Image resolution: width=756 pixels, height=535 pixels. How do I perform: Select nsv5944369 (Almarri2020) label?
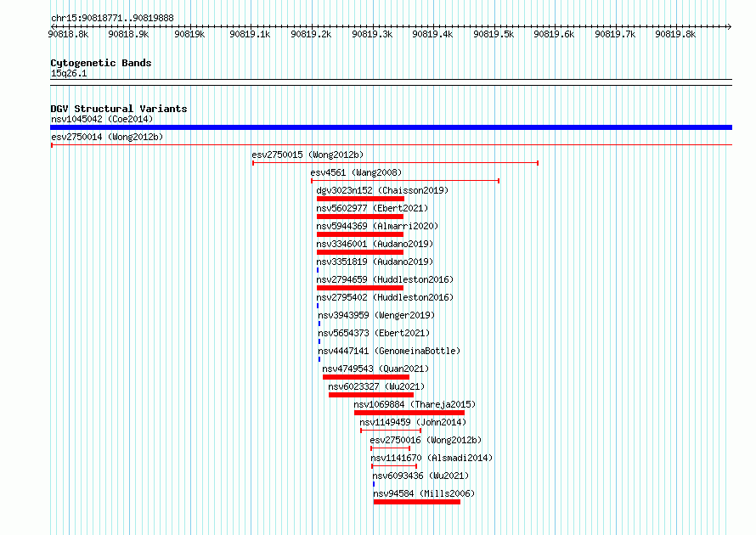pos(377,226)
